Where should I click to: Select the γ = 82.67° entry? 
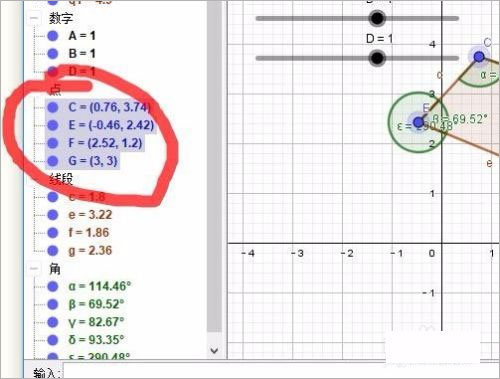(x=96, y=322)
